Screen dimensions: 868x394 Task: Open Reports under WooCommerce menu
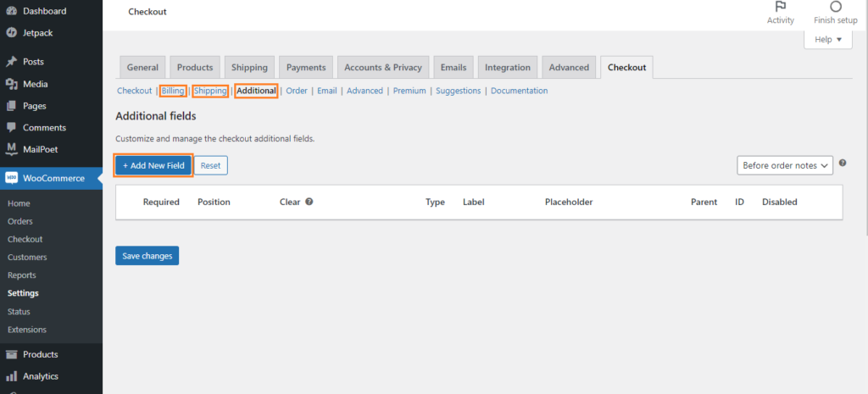[21, 275]
